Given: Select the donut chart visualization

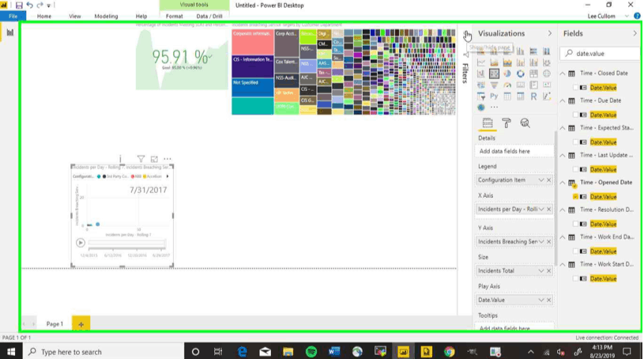Looking at the screenshot, I should click(x=521, y=74).
